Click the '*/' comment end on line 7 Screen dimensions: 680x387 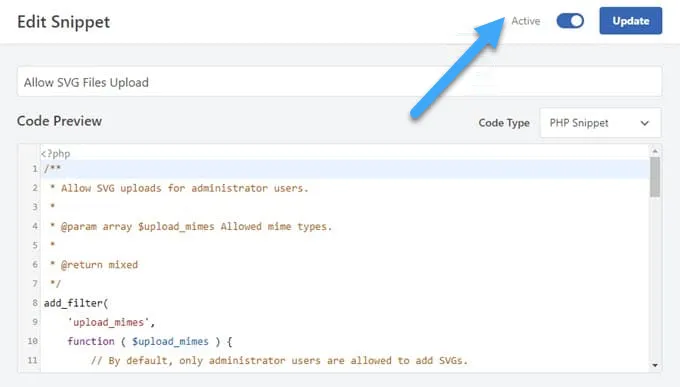56,284
